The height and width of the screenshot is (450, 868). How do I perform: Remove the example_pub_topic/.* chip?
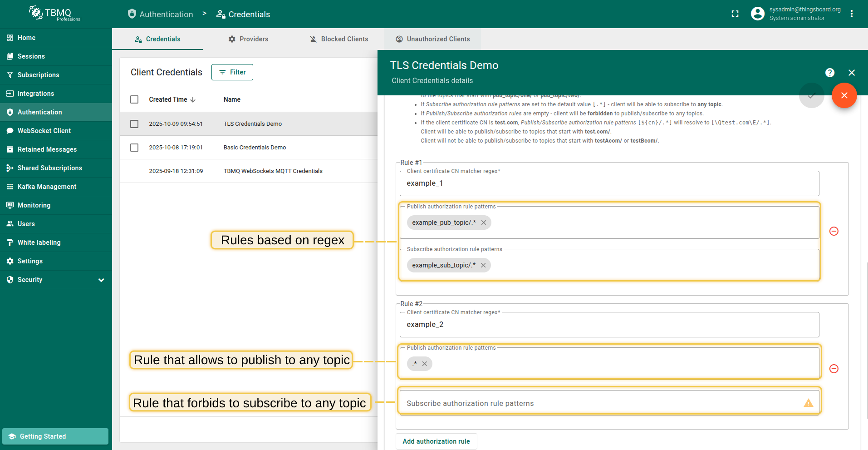(x=484, y=223)
